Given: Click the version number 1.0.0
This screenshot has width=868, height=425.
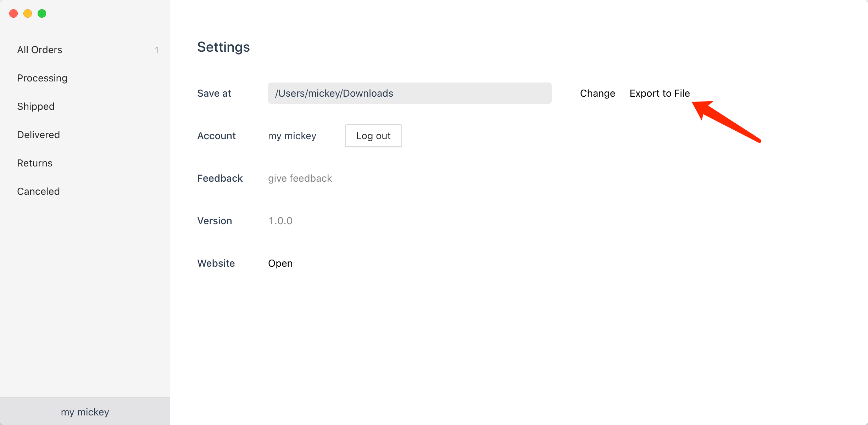Looking at the screenshot, I should click(280, 221).
